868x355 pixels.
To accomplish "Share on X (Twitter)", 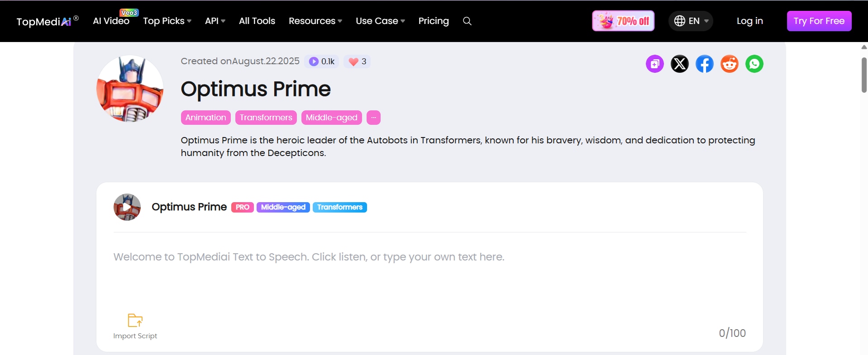I will click(x=679, y=64).
